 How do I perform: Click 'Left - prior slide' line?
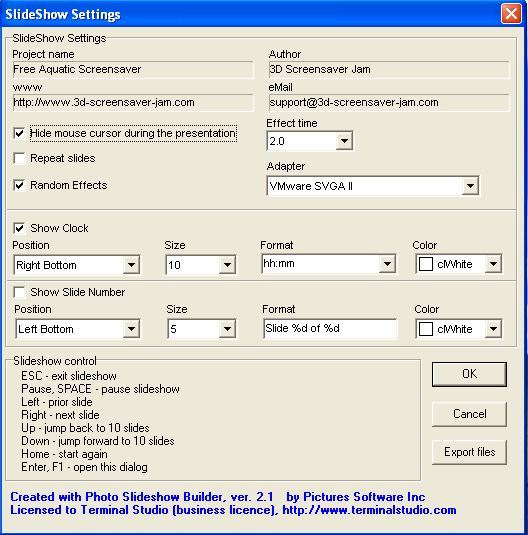pos(57,402)
